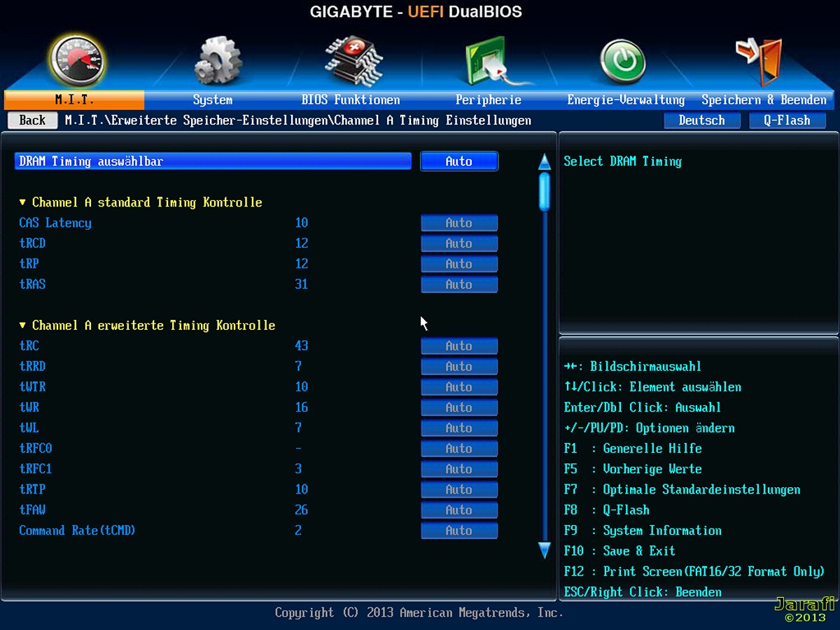Select the CAS Latency label
This screenshot has width=840, height=630.
point(55,223)
